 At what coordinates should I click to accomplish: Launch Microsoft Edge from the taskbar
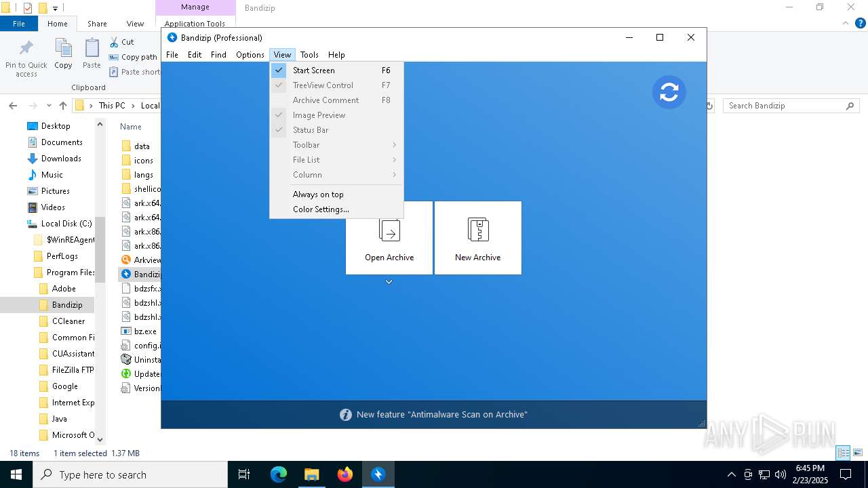click(279, 474)
